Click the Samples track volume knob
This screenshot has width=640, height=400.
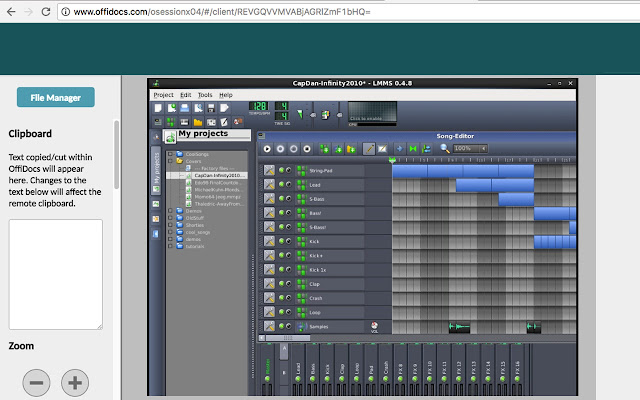tap(374, 327)
